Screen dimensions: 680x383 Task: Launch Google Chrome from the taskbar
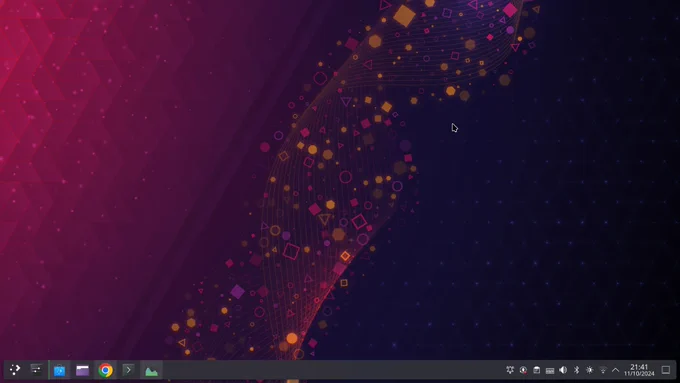pyautogui.click(x=105, y=370)
